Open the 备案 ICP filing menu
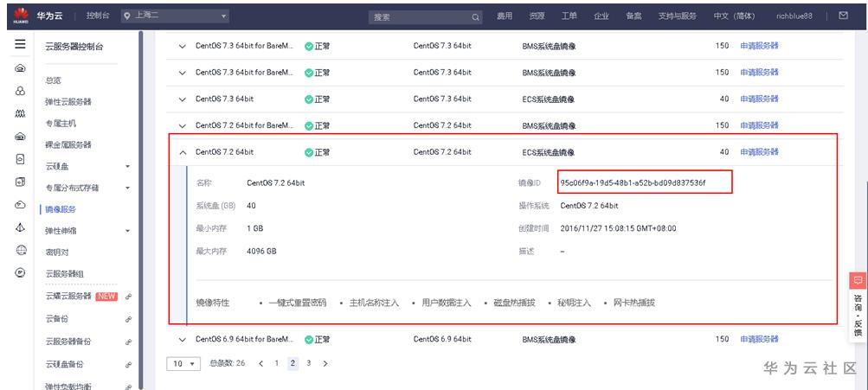868x390 pixels. tap(633, 16)
